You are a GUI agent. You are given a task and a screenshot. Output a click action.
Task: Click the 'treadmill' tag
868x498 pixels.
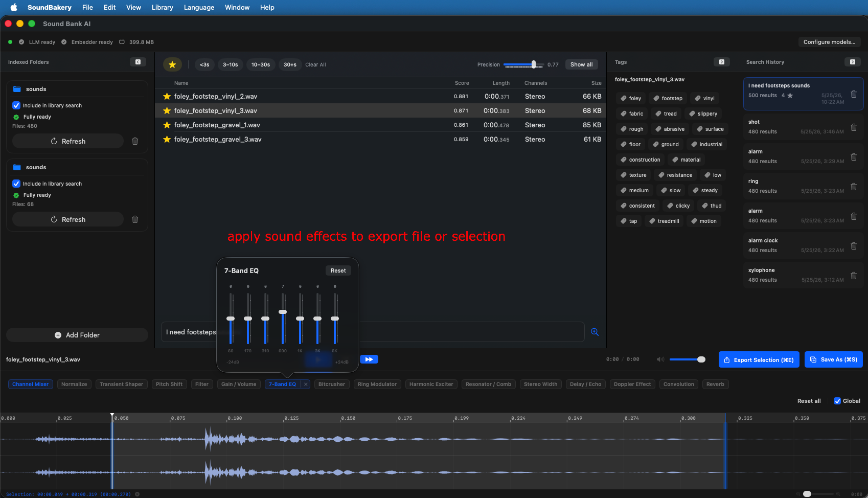(x=665, y=221)
